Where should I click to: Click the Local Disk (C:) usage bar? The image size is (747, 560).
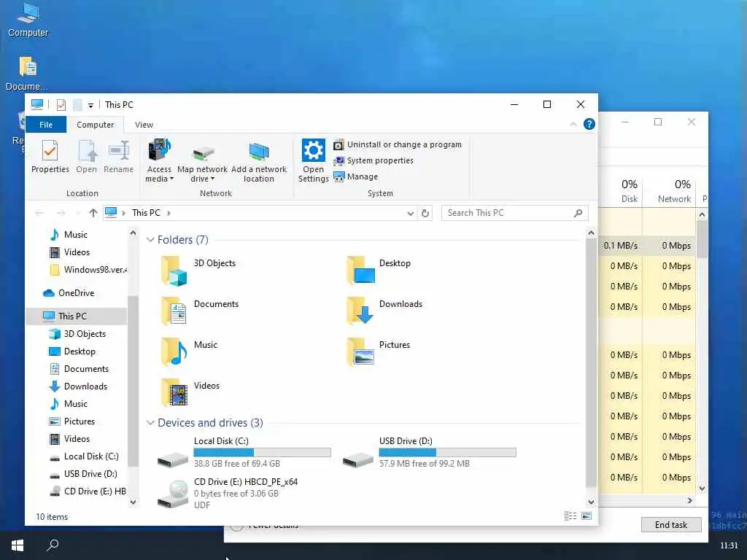pyautogui.click(x=262, y=452)
